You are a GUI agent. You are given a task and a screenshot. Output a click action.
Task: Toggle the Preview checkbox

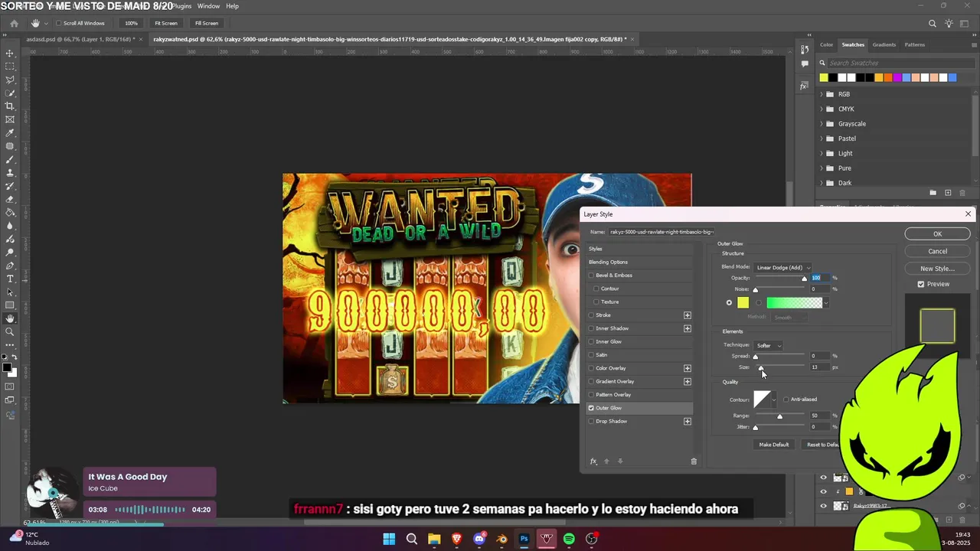click(x=921, y=284)
